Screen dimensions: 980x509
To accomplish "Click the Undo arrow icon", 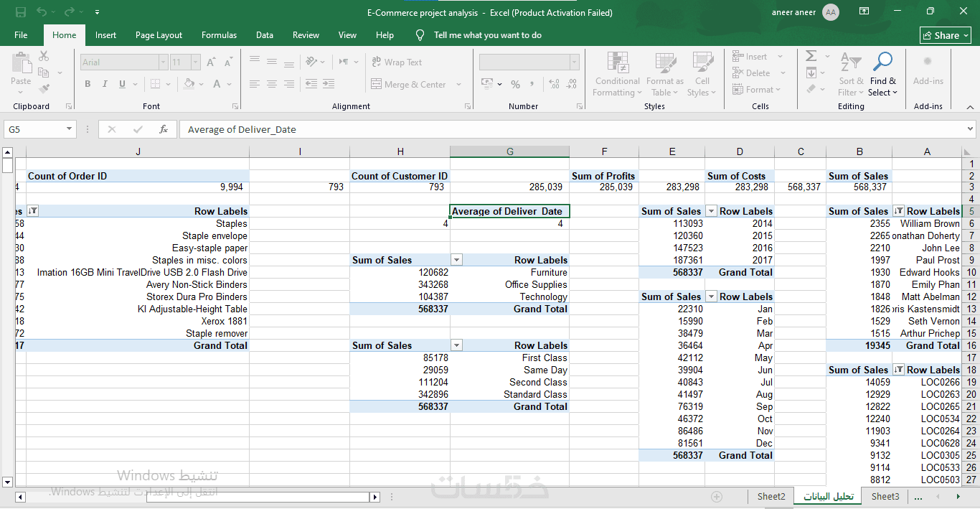I will 42,12.
